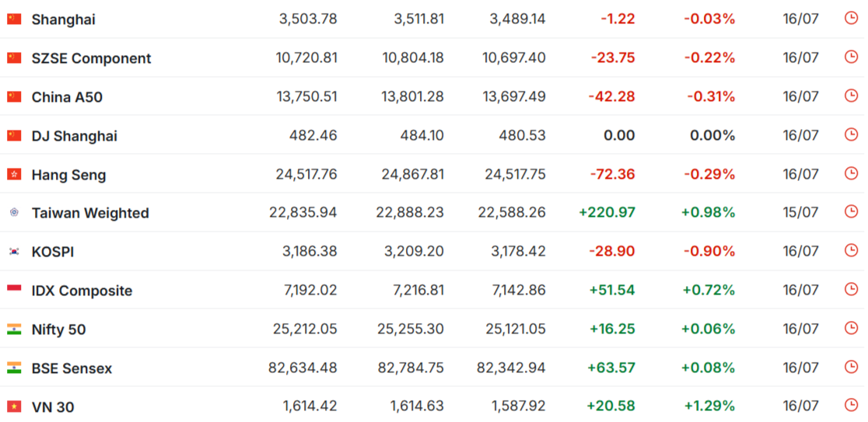This screenshot has height=422, width=868.
Task: Click the clock icon for IDX Composite
Action: click(851, 289)
